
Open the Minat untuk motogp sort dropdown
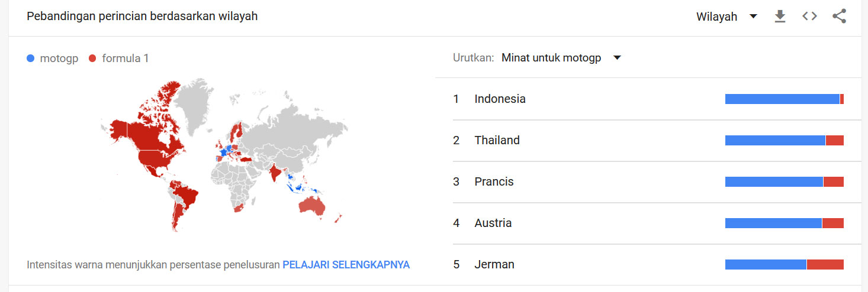[x=561, y=58]
